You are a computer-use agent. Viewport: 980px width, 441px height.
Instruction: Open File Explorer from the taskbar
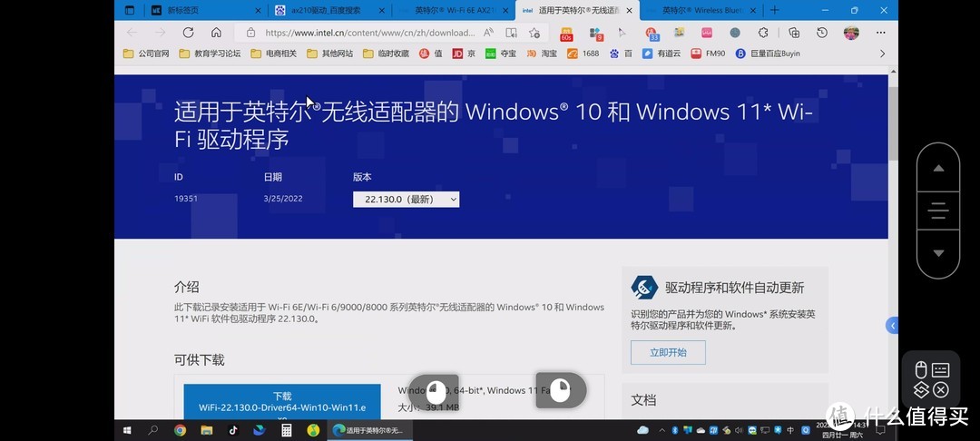coord(206,430)
